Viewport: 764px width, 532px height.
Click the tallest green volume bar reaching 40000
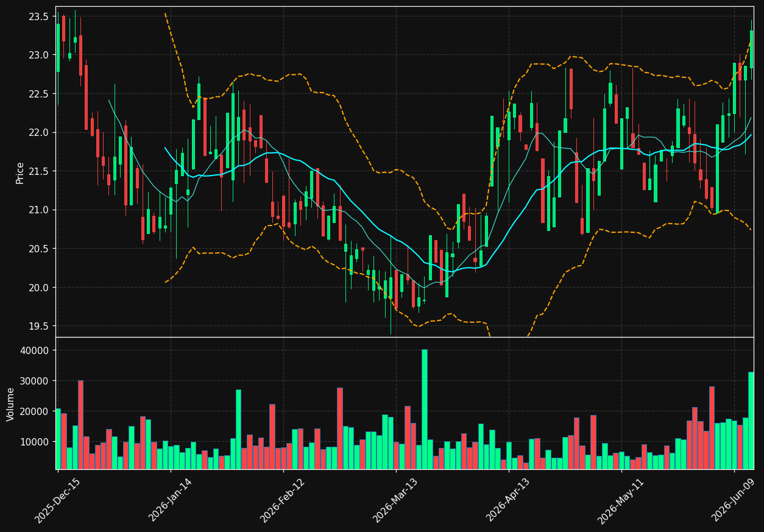(425, 409)
